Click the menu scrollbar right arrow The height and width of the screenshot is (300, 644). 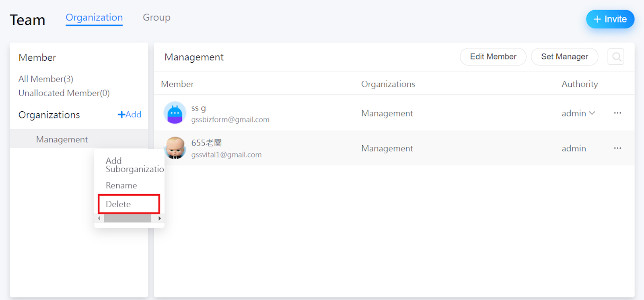160,218
